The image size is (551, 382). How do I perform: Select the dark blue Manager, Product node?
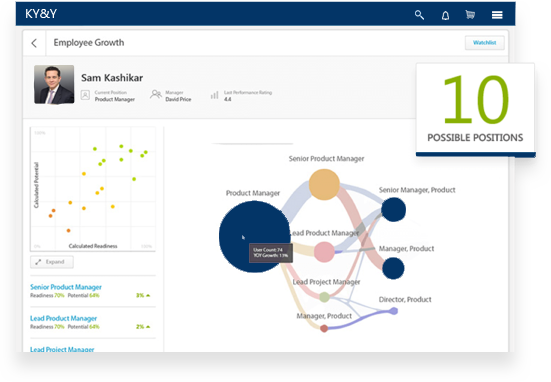pyautogui.click(x=393, y=268)
